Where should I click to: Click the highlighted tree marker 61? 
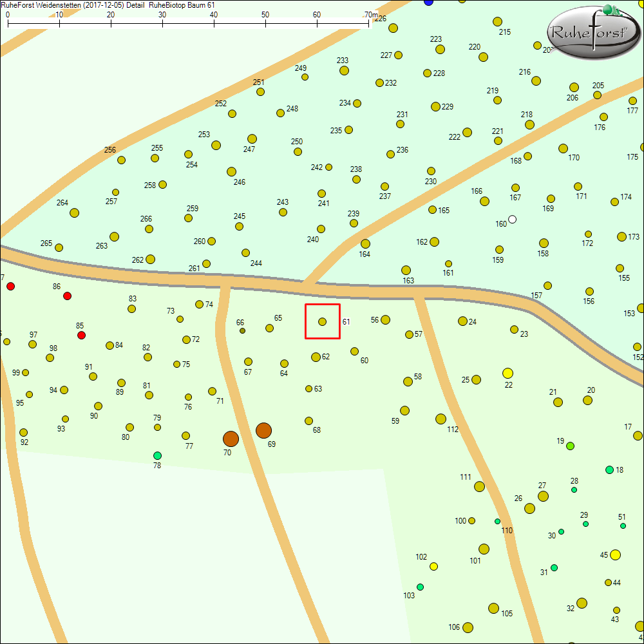(322, 321)
